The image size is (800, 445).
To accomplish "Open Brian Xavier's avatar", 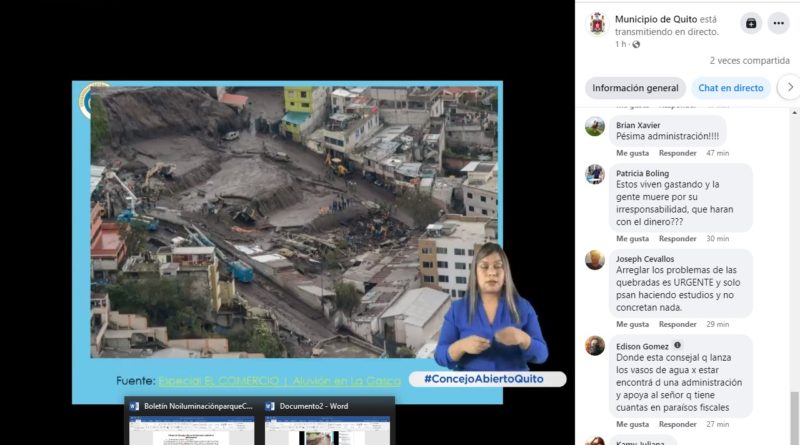I will pos(595,127).
